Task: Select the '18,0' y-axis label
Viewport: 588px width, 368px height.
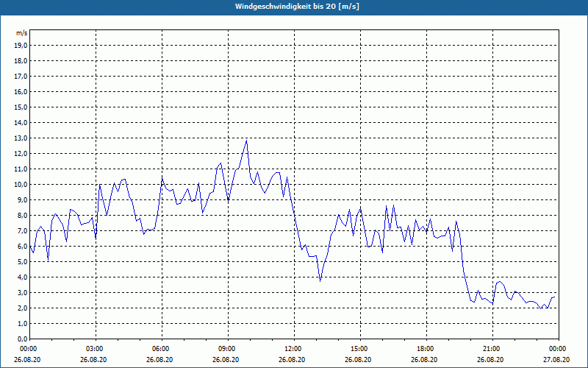Action: click(21, 61)
